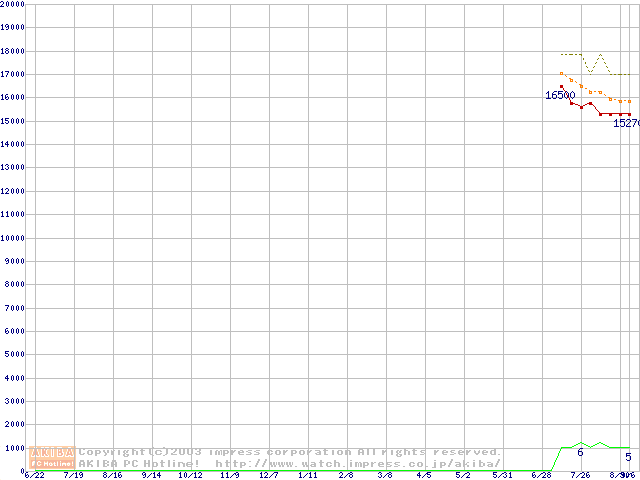Click the 16500 price label
This screenshot has height=480, width=640.
pyautogui.click(x=559, y=96)
